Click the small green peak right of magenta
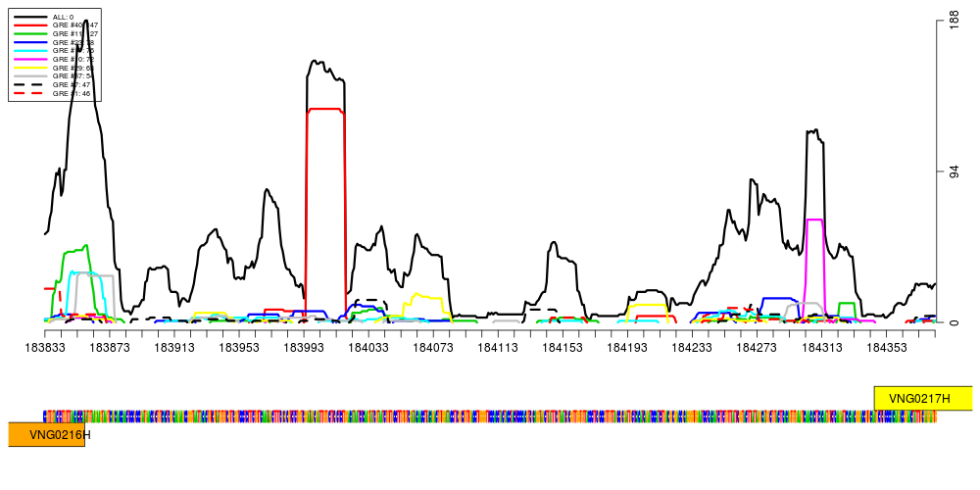The width and height of the screenshot is (980, 490). (x=846, y=304)
